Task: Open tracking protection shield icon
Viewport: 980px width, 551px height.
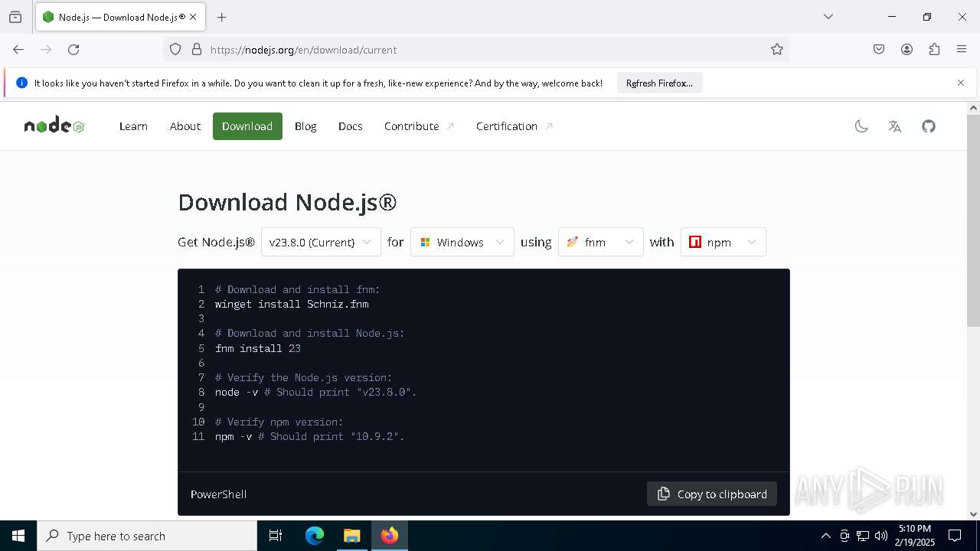Action: [175, 50]
